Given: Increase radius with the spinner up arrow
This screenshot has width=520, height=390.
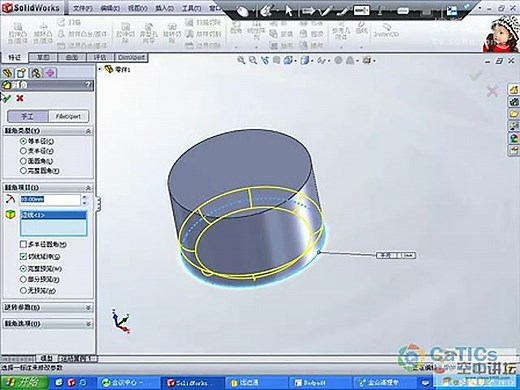Looking at the screenshot, I should [84, 197].
